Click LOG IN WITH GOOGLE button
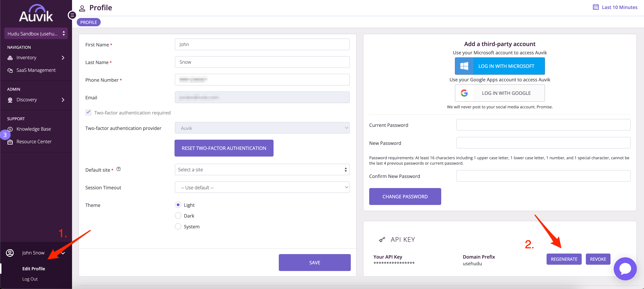Viewport: 644px width, 289px height. [x=500, y=93]
